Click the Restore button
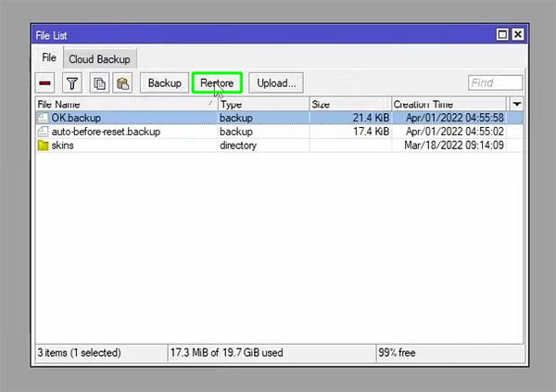This screenshot has width=556, height=392. click(x=217, y=83)
